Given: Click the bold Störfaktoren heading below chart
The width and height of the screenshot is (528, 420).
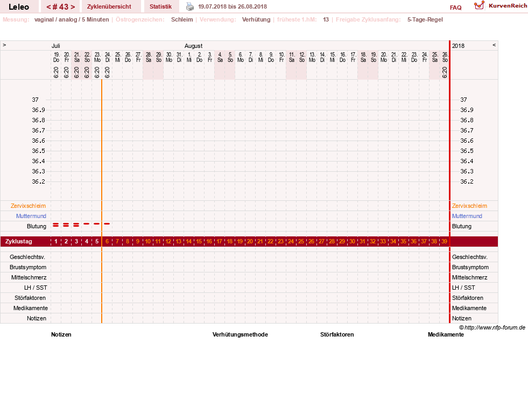Looking at the screenshot, I should (x=337, y=334).
